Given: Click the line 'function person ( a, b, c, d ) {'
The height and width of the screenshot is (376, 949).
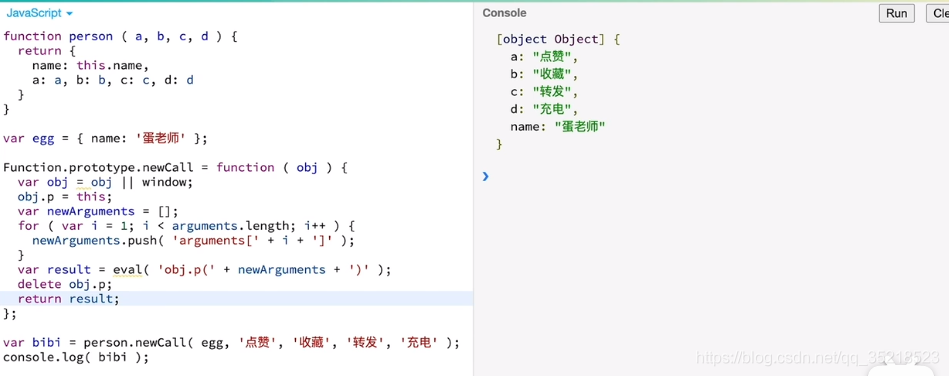Looking at the screenshot, I should [x=120, y=36].
